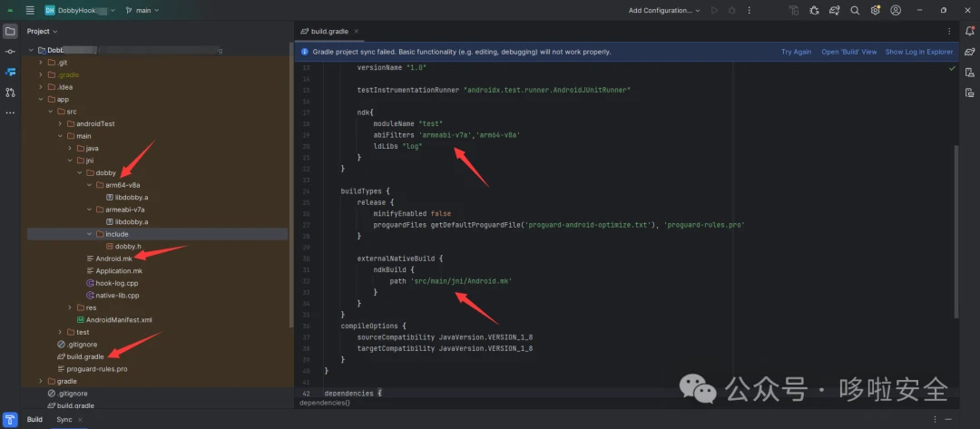
Task: Click the Debug bug icon beside Run
Action: click(x=732, y=10)
